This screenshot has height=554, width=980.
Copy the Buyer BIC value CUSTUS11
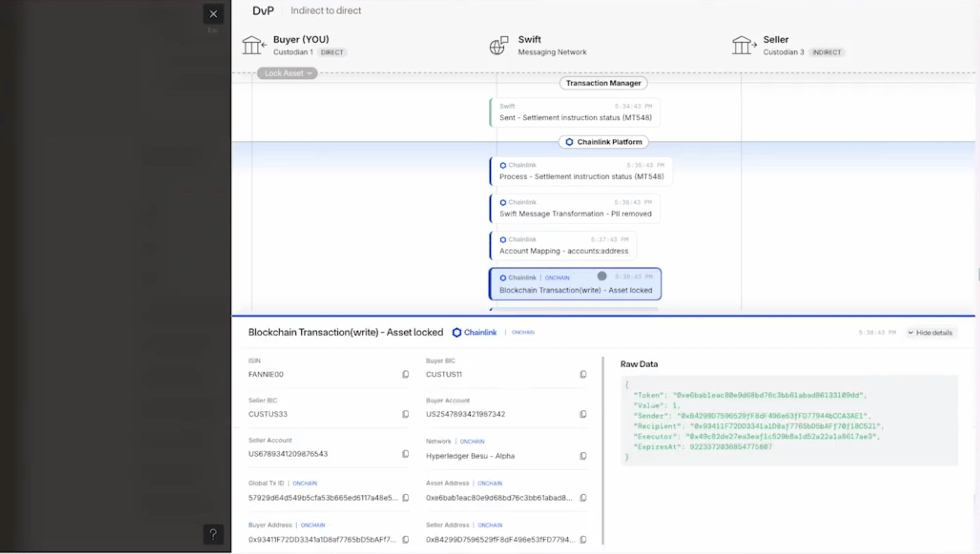pyautogui.click(x=583, y=374)
